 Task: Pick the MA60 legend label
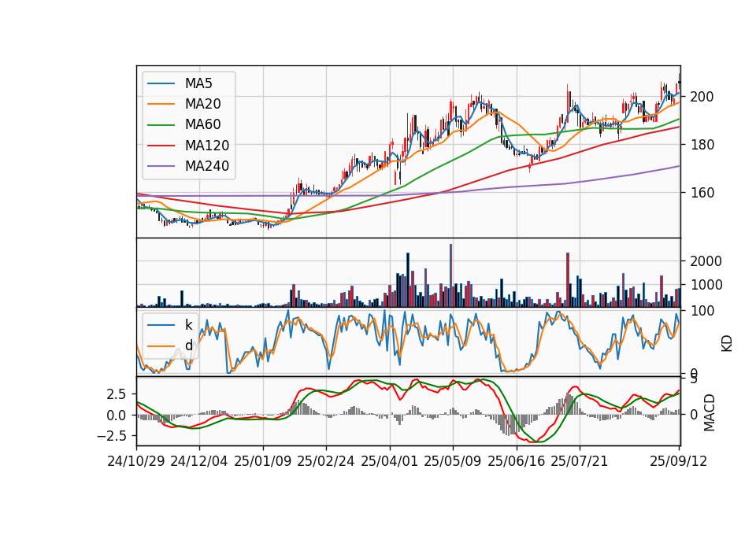[x=202, y=125]
